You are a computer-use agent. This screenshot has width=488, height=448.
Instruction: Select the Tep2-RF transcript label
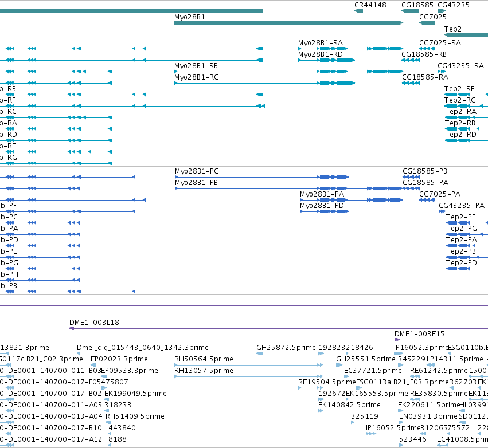coord(459,89)
